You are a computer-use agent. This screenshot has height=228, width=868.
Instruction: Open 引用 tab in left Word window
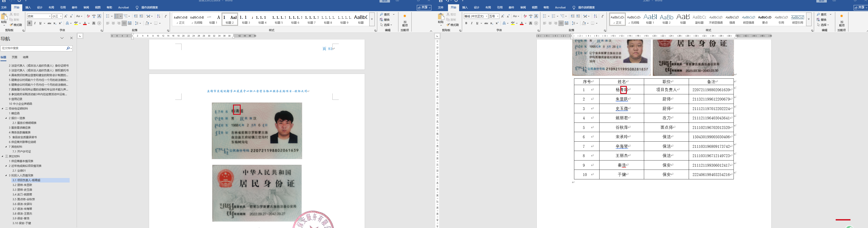(x=63, y=8)
